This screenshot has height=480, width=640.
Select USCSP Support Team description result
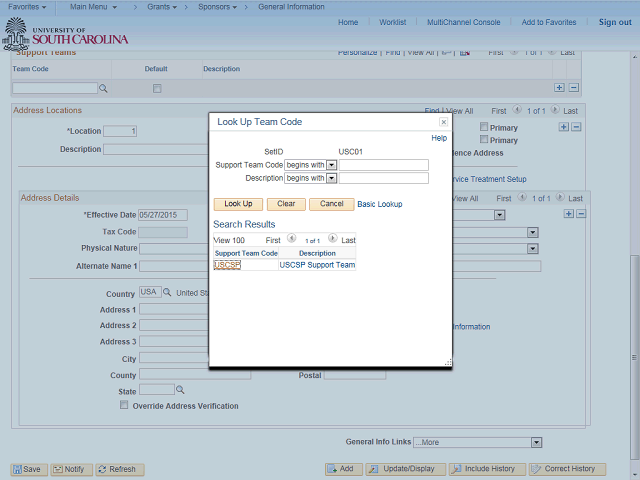[x=317, y=265]
